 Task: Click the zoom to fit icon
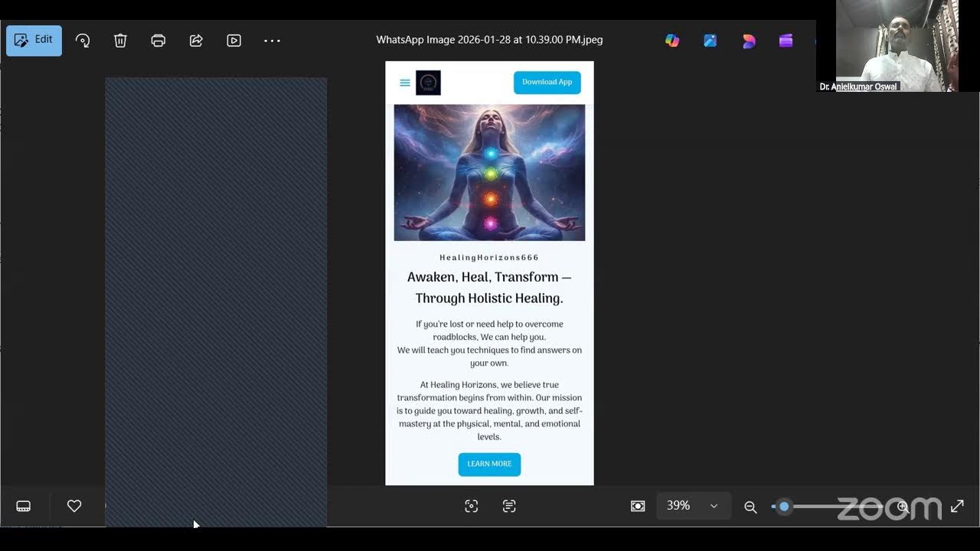pos(638,506)
